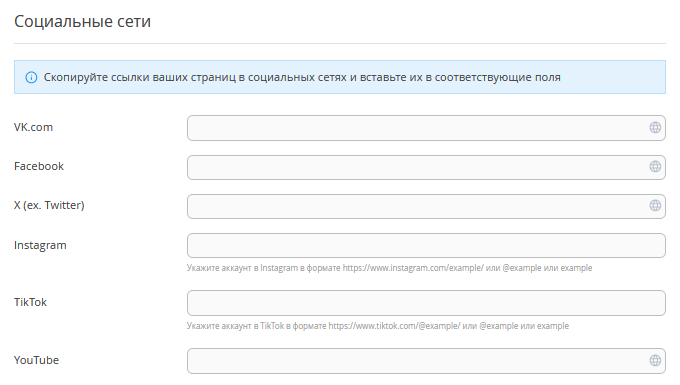Click the globe icon in VK.com field

pos(655,127)
